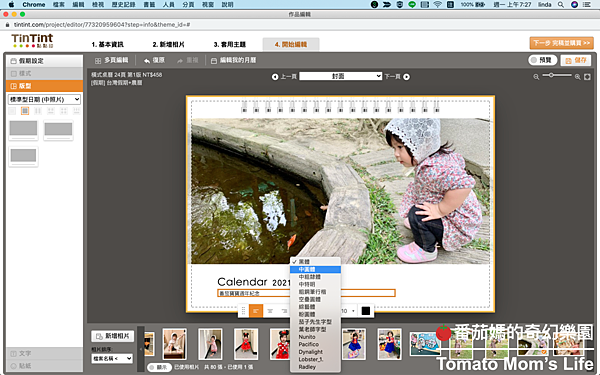Select 中特明 font in the list
Image resolution: width=600 pixels, height=375 pixels.
pos(315,284)
